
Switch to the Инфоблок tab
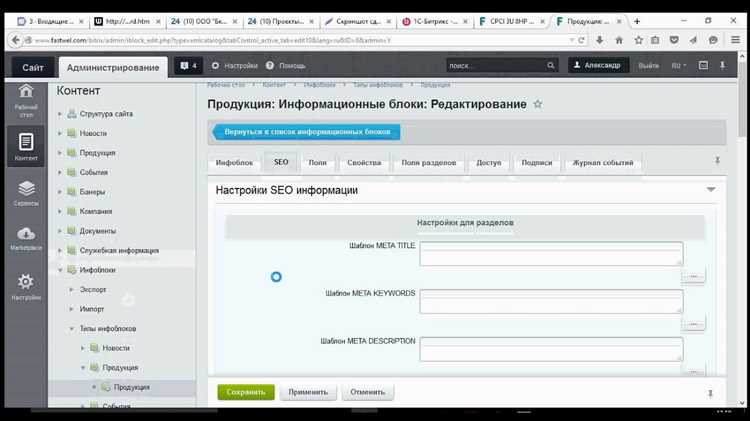click(x=234, y=163)
